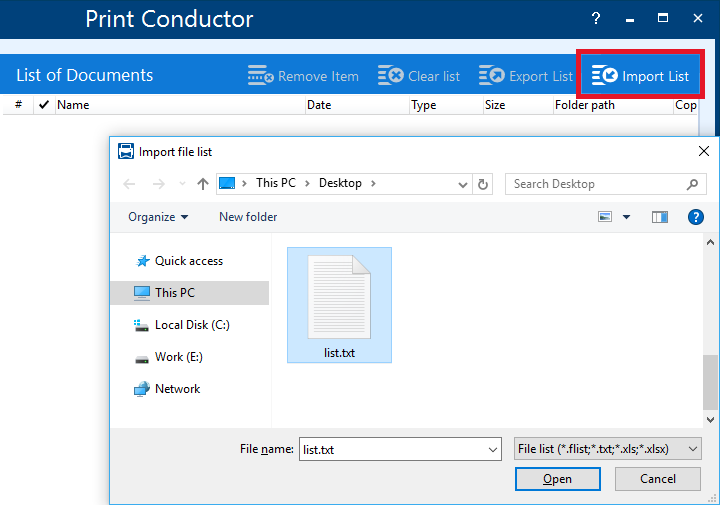Toggle the checkmark column header
Viewport: 720px width, 505px height.
pyautogui.click(x=44, y=105)
